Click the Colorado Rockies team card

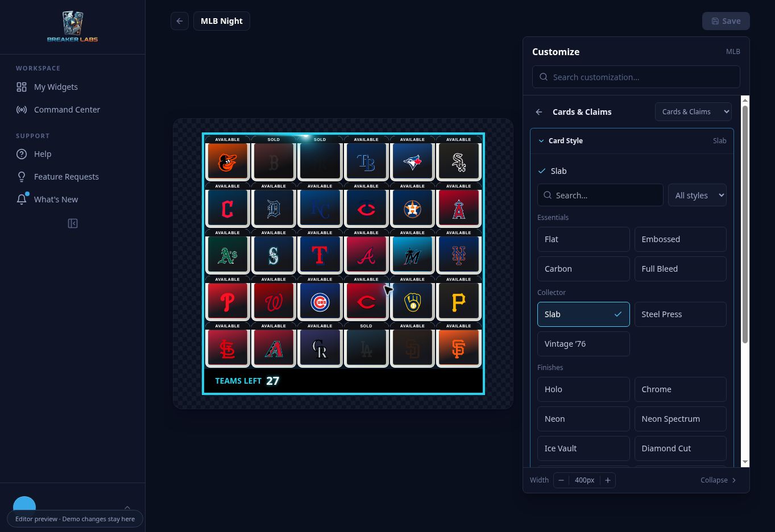(x=320, y=344)
